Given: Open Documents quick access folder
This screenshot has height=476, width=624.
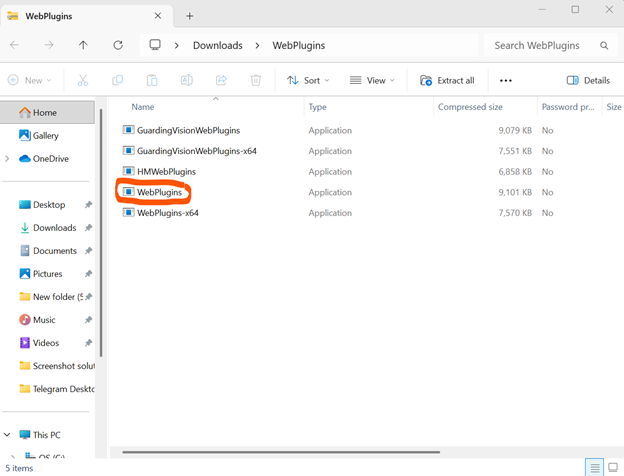Looking at the screenshot, I should click(47, 251).
